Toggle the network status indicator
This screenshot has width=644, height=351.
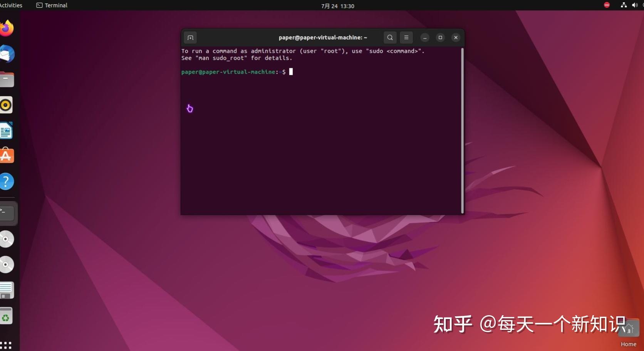tap(624, 5)
